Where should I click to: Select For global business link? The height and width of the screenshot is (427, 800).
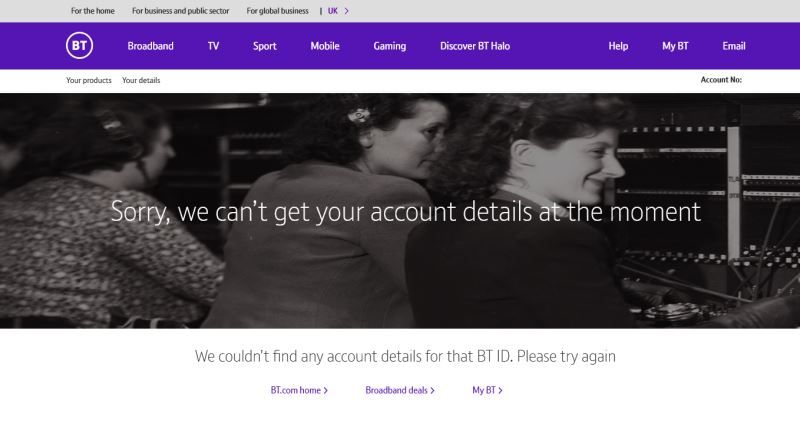[x=278, y=11]
